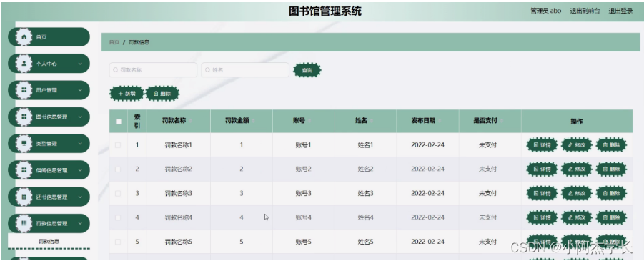Image resolution: width=644 pixels, height=261 pixels.
Task: Click the 还书信息管理 clipboard gear icon
Action: coord(24,197)
